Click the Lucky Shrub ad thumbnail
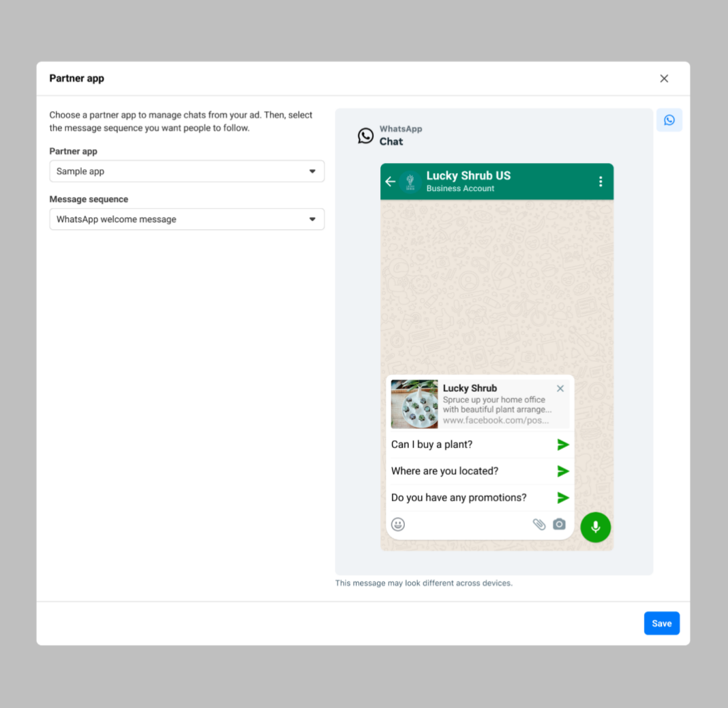This screenshot has height=708, width=728. [414, 404]
